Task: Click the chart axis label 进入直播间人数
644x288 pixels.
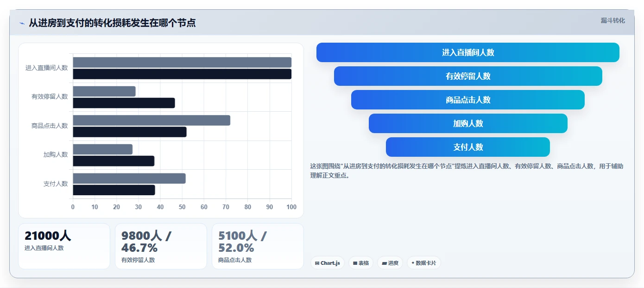Action: coord(47,68)
